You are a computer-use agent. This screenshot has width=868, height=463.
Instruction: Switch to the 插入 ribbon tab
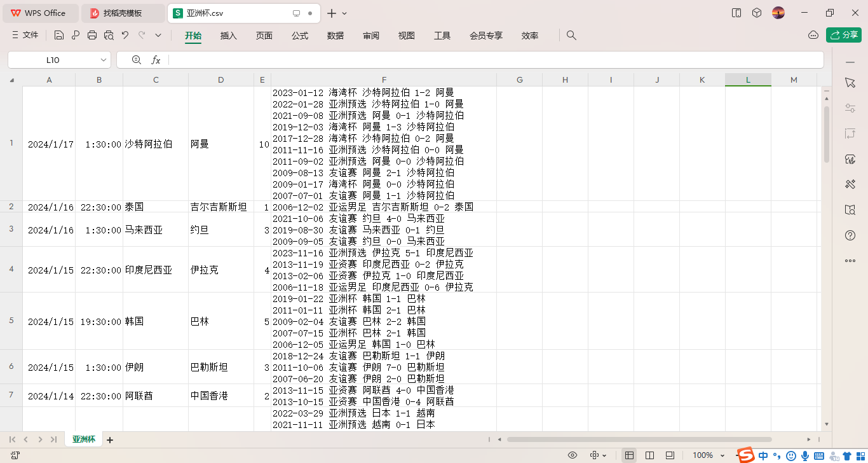point(229,36)
